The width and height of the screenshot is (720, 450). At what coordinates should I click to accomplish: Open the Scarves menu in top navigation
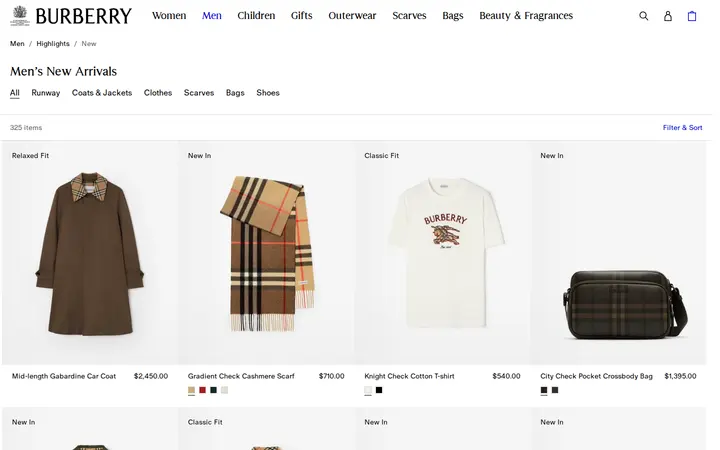(409, 16)
